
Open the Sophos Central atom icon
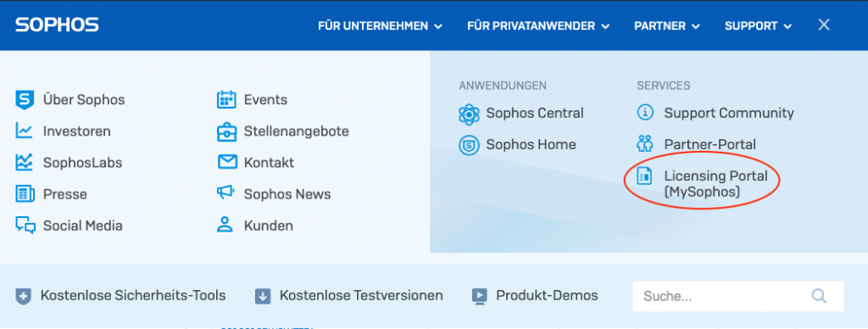pyautogui.click(x=469, y=114)
